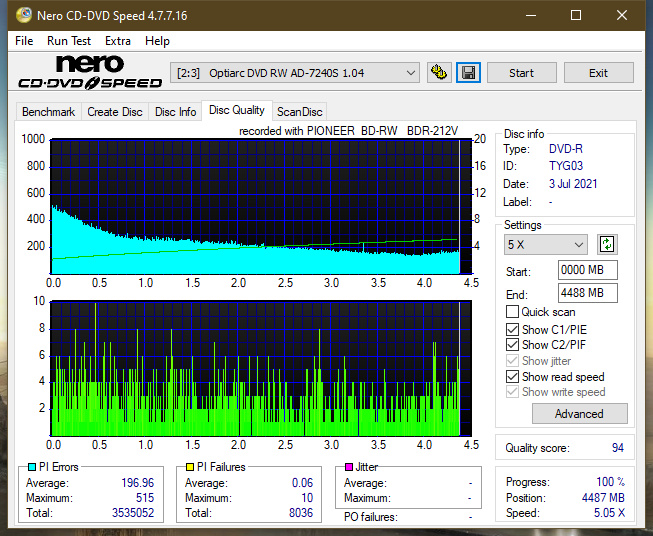The width and height of the screenshot is (653, 536).
Task: Open the Extra menu
Action: click(x=118, y=41)
